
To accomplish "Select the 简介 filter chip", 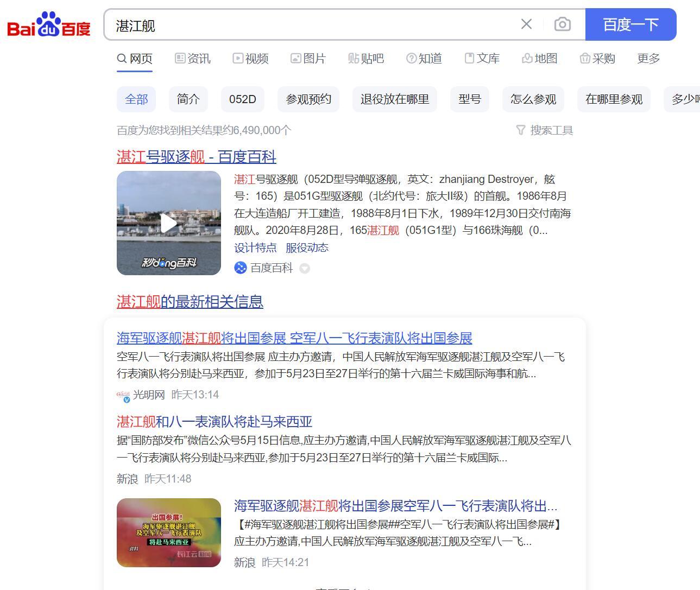I will [x=188, y=99].
